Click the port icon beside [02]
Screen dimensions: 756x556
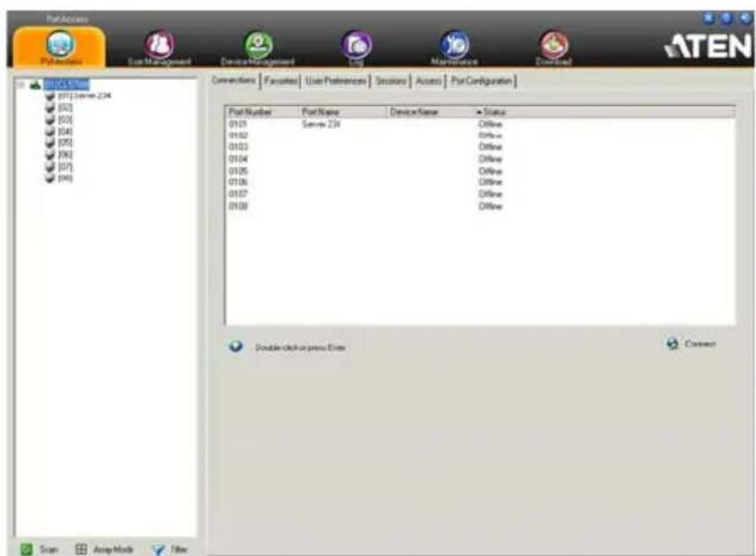(x=49, y=107)
